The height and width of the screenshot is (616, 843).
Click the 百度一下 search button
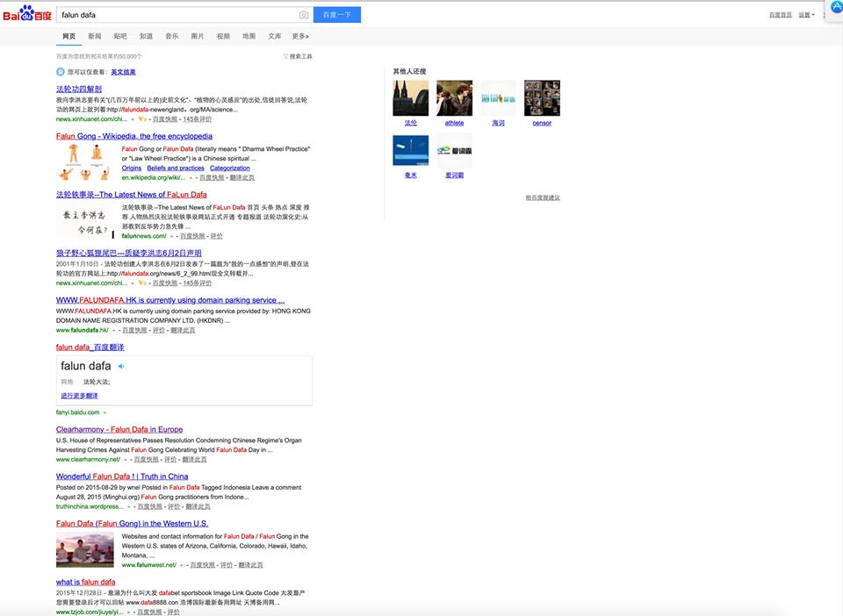(x=337, y=15)
